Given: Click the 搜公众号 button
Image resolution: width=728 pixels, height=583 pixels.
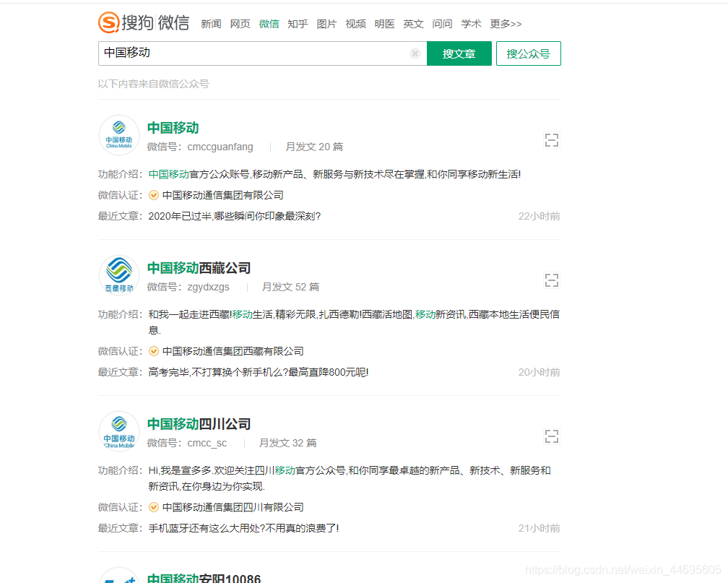Looking at the screenshot, I should pos(529,53).
